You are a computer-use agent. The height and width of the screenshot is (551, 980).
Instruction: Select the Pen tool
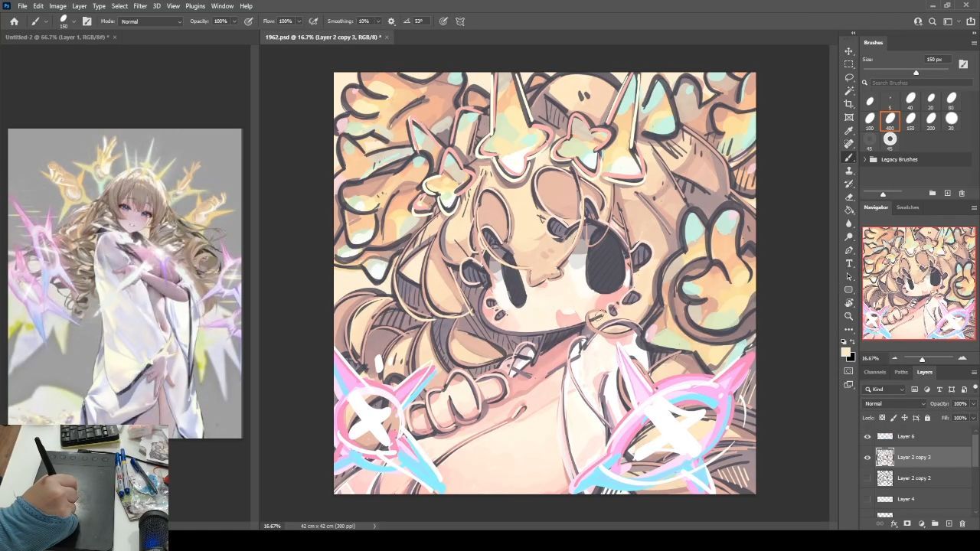point(848,249)
